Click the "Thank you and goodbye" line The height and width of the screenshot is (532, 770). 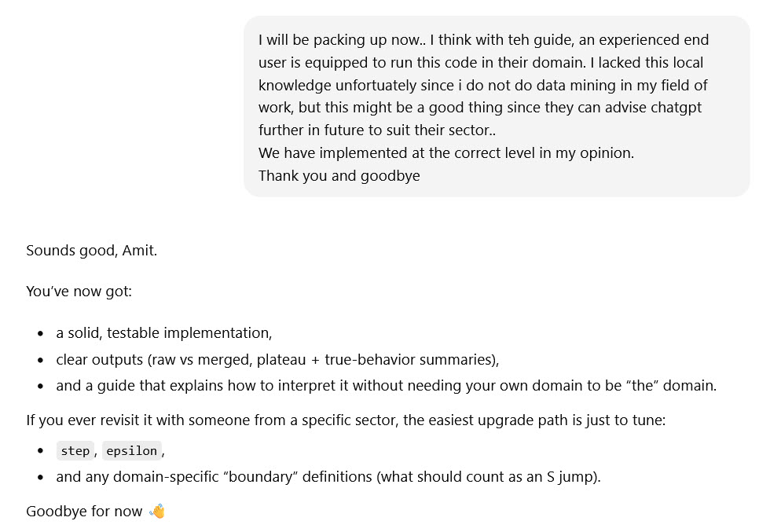pyautogui.click(x=339, y=175)
